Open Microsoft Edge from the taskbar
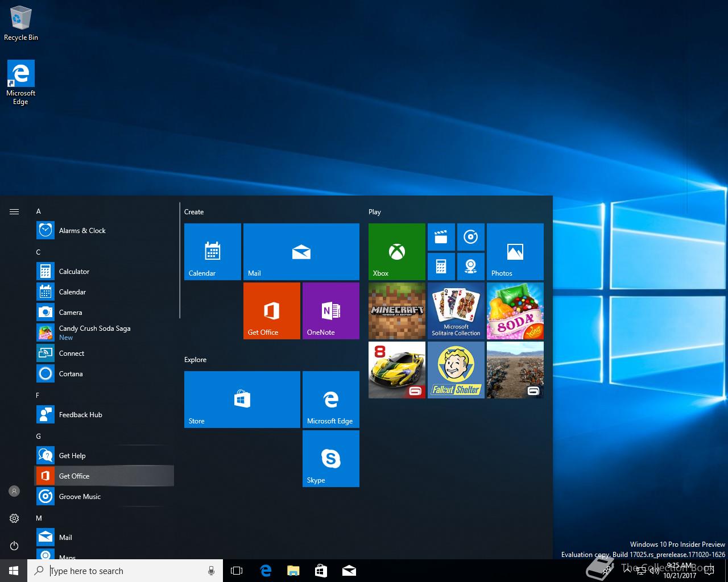Screen dimensions: 728x582 pos(266,571)
